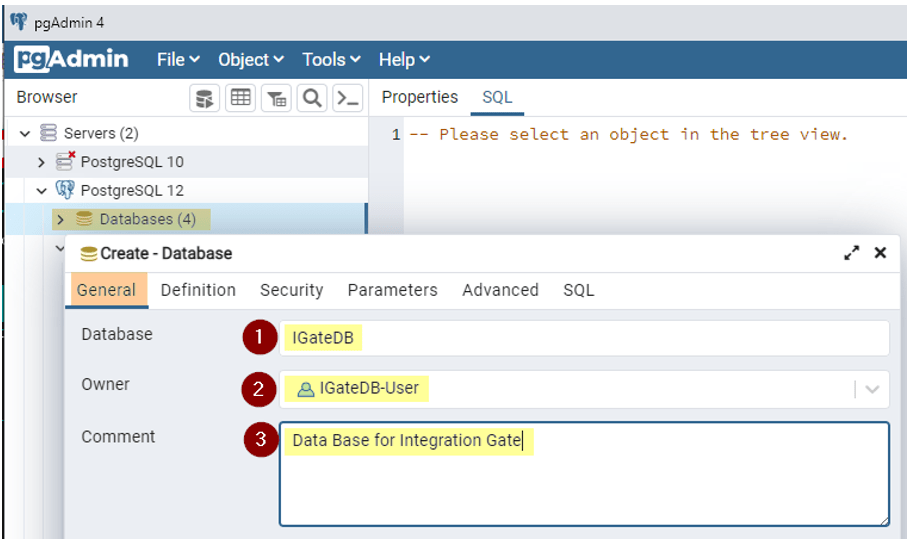
Task: Expand the PostgreSQL 10 server node
Action: (41, 162)
